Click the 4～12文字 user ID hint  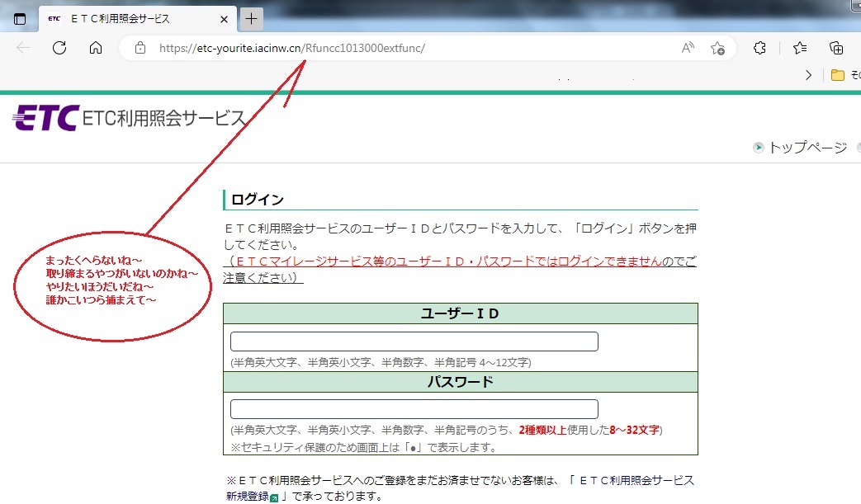click(x=381, y=362)
